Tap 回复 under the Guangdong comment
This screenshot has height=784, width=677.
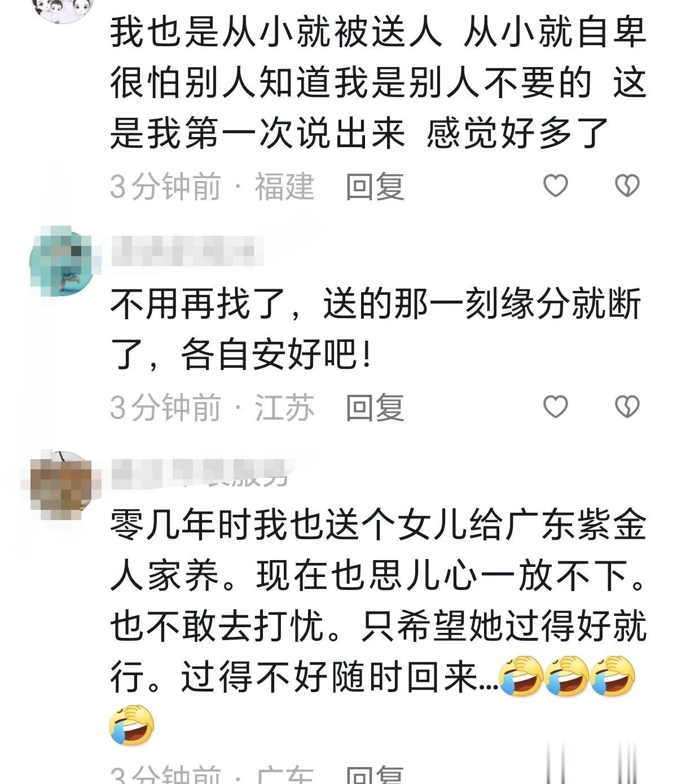(375, 776)
